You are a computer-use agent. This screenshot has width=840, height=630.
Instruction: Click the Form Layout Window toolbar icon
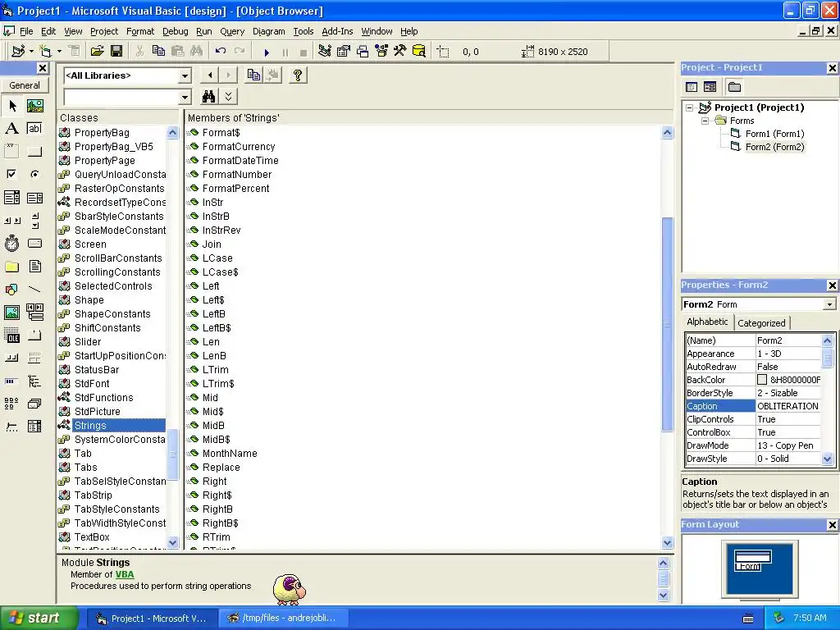pos(363,52)
